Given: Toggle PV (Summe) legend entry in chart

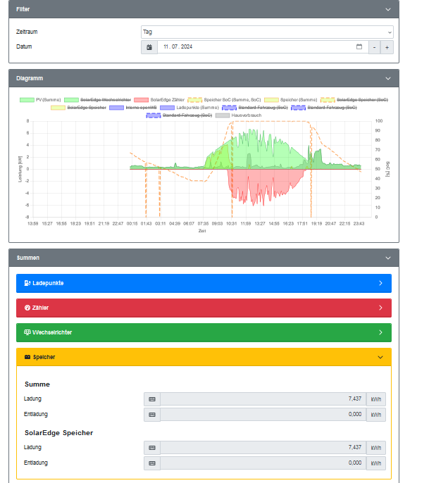Looking at the screenshot, I should tap(40, 100).
